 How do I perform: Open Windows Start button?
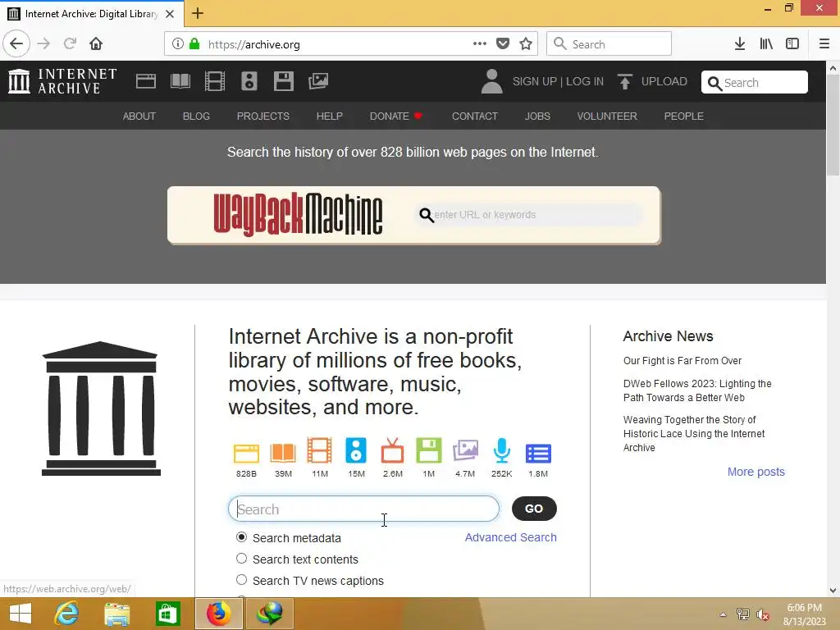pos(21,614)
